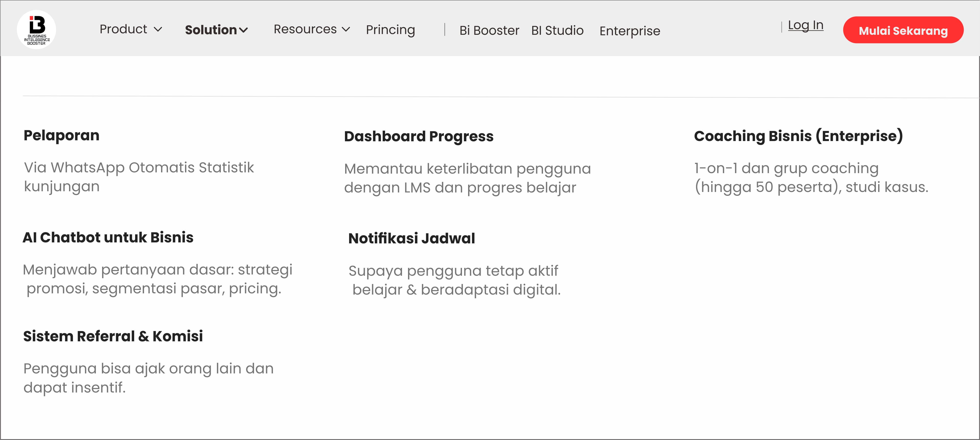
Task: Open AI Chatbot untuk Bisnis
Action: pos(108,238)
